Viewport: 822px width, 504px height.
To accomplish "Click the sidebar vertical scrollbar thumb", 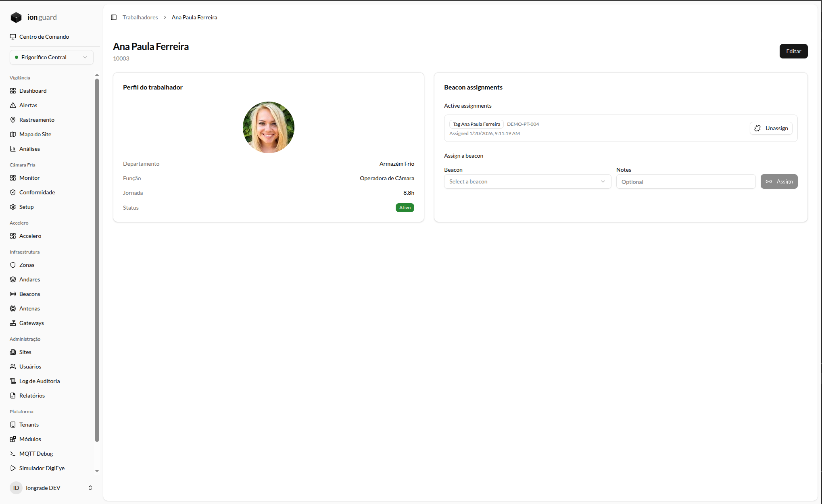I will [x=97, y=260].
